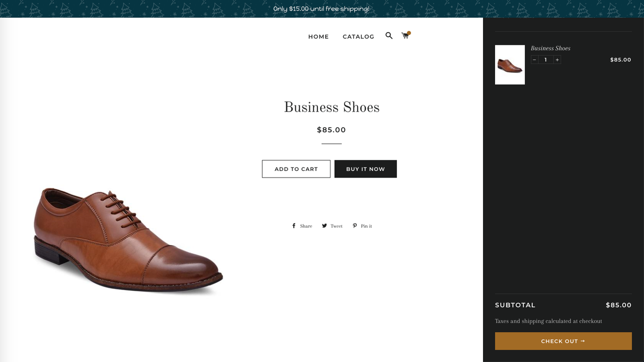Click the SUBTOTAL amount in cart drawer
The width and height of the screenshot is (644, 362).
(x=618, y=305)
